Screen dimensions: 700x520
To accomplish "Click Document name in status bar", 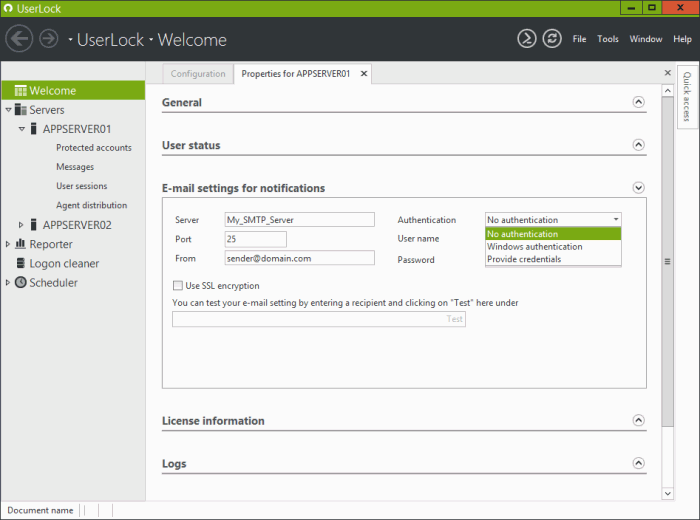I will [40, 510].
